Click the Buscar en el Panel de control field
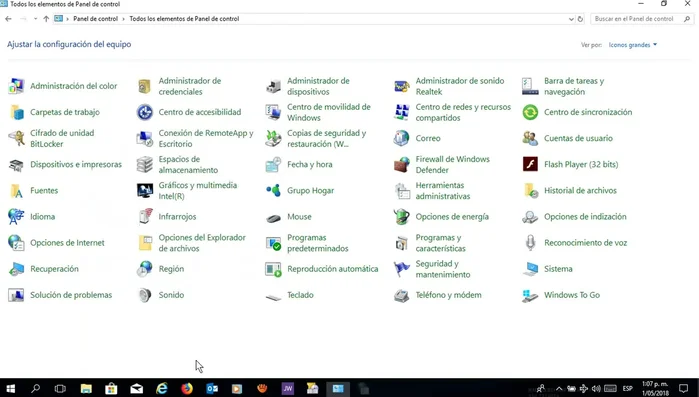 642,19
